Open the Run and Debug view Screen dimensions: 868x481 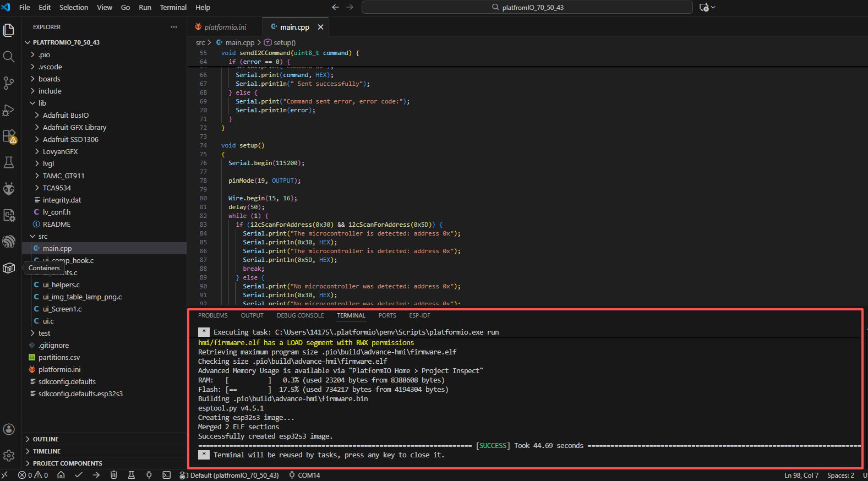9,110
